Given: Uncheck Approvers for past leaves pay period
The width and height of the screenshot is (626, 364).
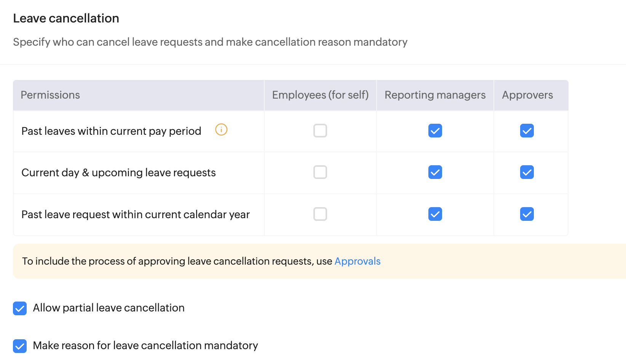Looking at the screenshot, I should point(527,131).
